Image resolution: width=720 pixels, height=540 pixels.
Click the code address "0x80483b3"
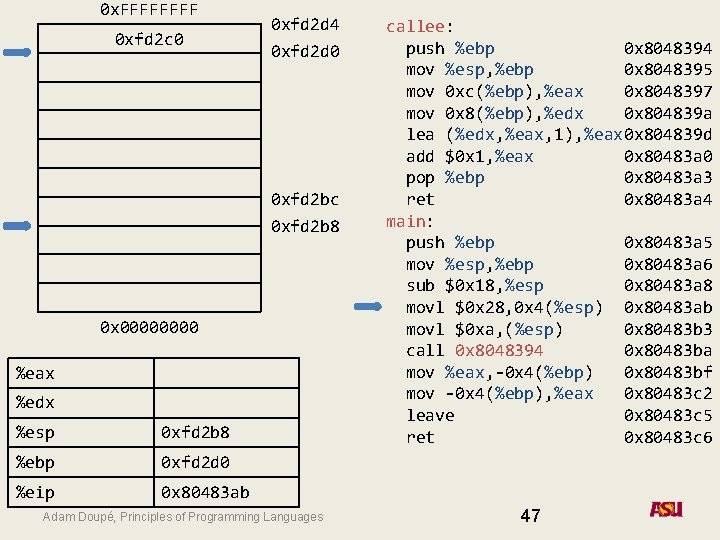[668, 329]
